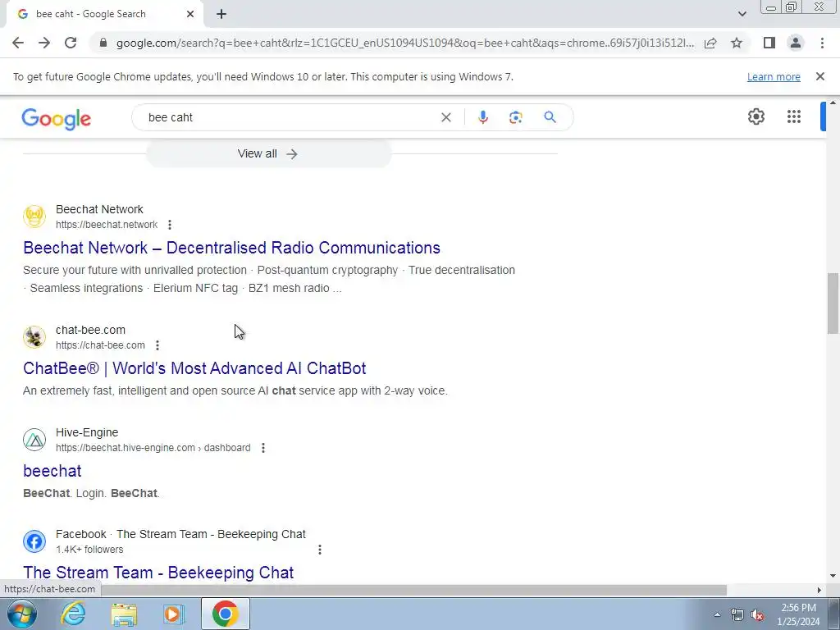Clear the search box text
The height and width of the screenshot is (630, 840).
tap(445, 117)
